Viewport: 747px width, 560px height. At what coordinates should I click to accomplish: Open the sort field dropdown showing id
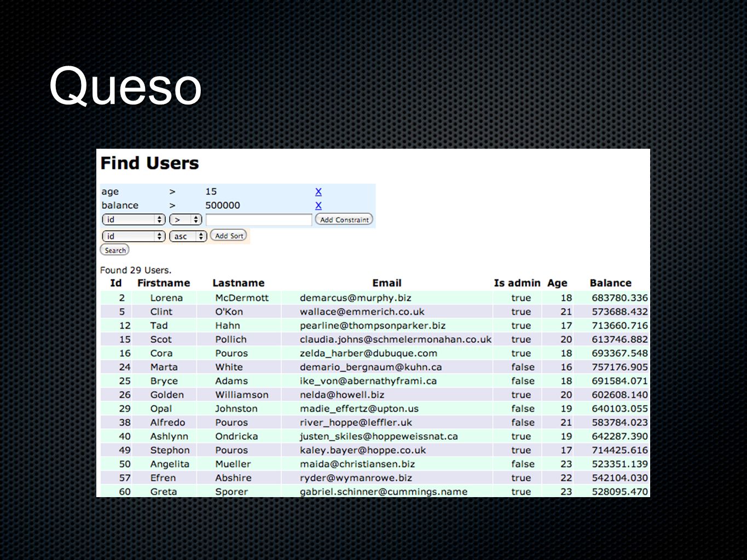click(x=134, y=236)
